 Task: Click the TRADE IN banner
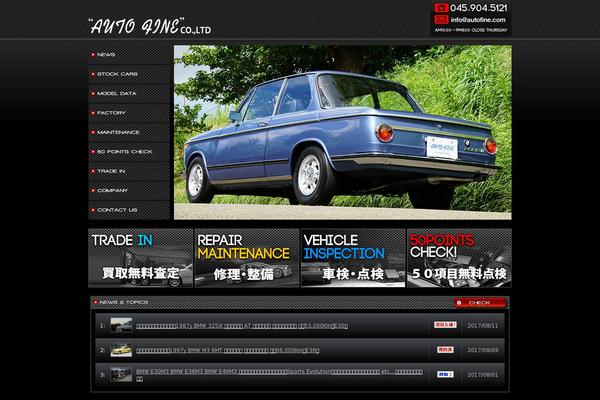(x=140, y=258)
